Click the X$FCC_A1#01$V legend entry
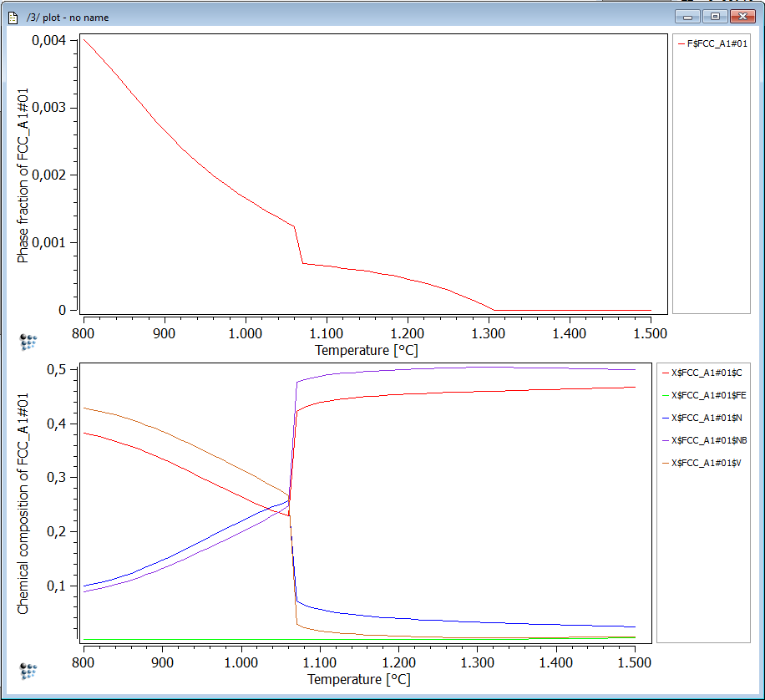Viewport: 765px width, 700px height. coord(704,463)
